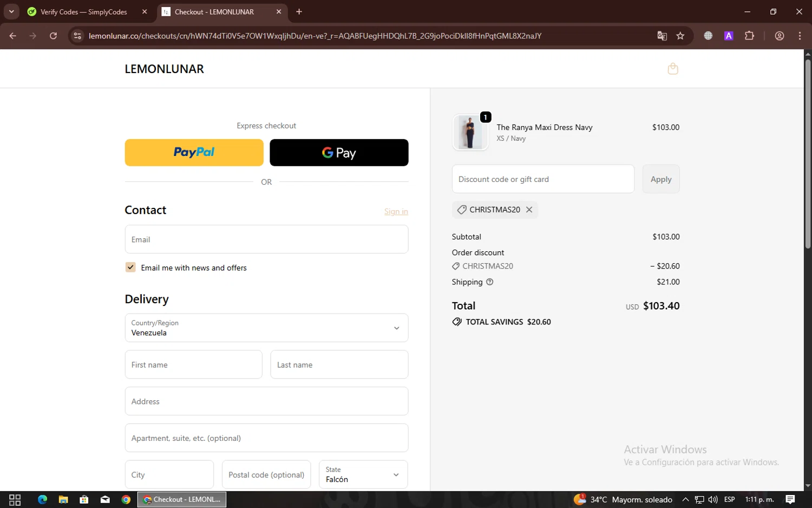The height and width of the screenshot is (508, 812).
Task: Click the taskbar clock showing 1:11 p. m.
Action: pyautogui.click(x=759, y=499)
